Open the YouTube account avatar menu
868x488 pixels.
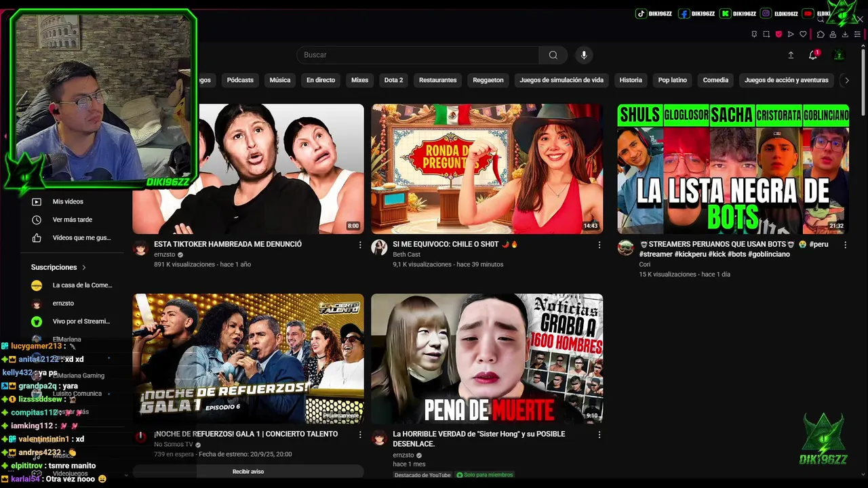pyautogui.click(x=839, y=55)
